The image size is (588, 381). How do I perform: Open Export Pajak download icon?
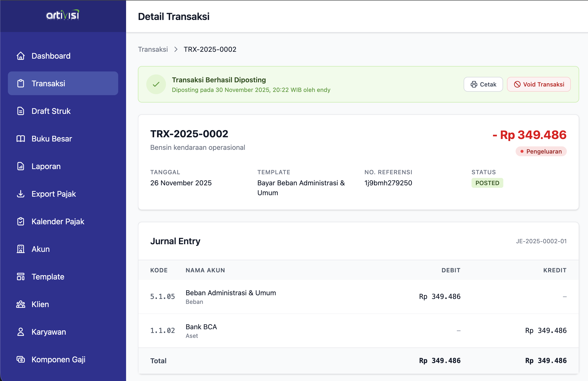point(21,194)
